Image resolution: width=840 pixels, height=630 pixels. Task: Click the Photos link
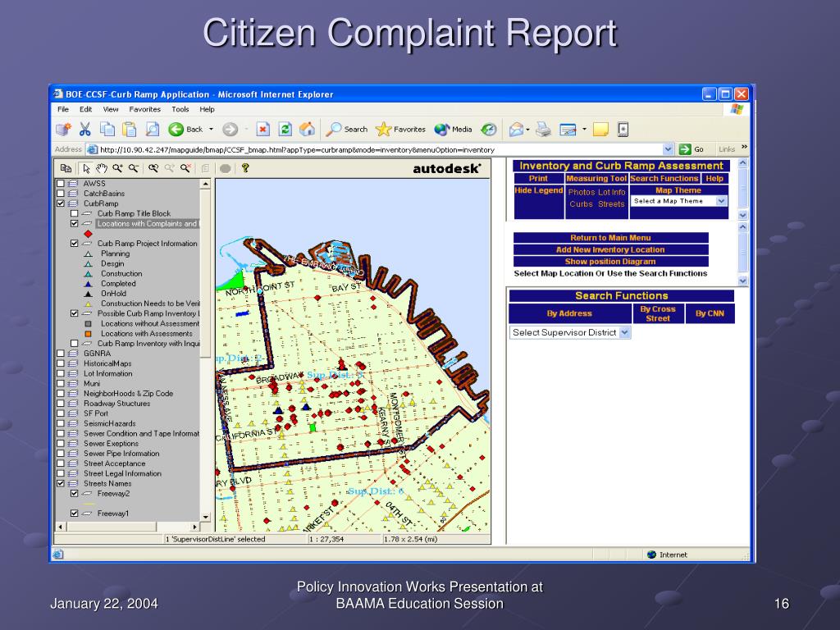pos(582,192)
